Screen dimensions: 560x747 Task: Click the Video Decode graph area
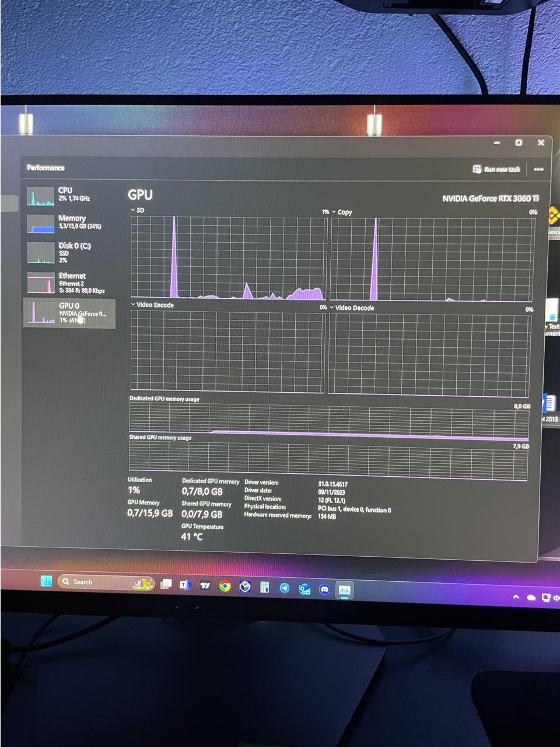click(x=430, y=354)
